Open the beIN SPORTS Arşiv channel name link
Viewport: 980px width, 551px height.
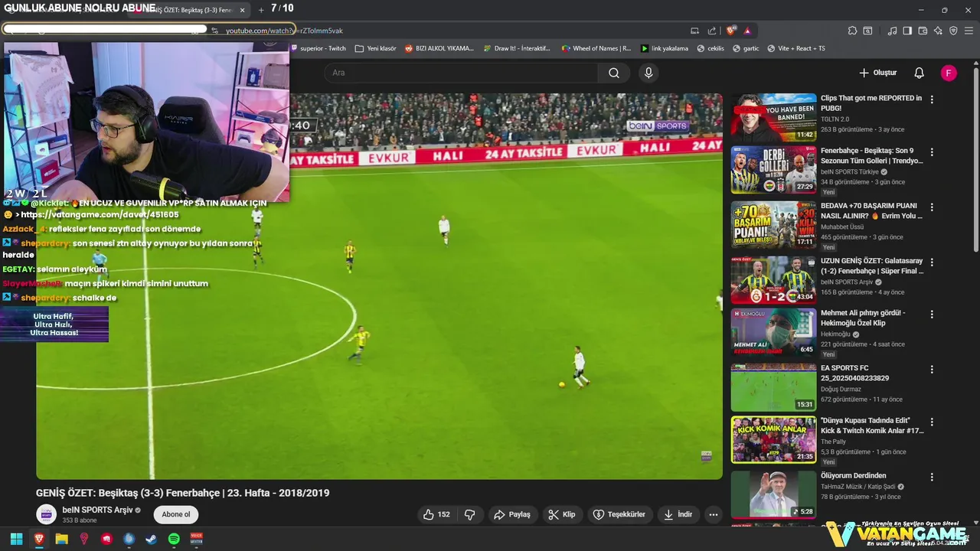[97, 510]
